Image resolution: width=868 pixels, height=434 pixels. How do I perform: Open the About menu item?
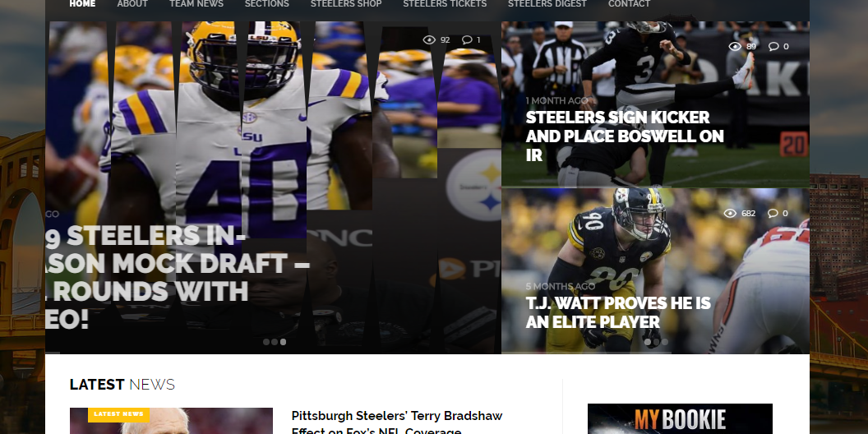pos(132,4)
